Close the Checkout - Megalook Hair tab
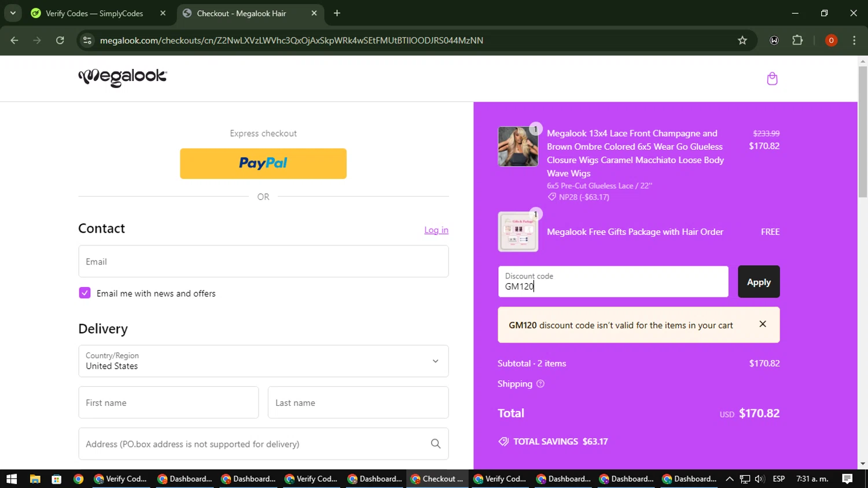Image resolution: width=868 pixels, height=488 pixels. [314, 13]
